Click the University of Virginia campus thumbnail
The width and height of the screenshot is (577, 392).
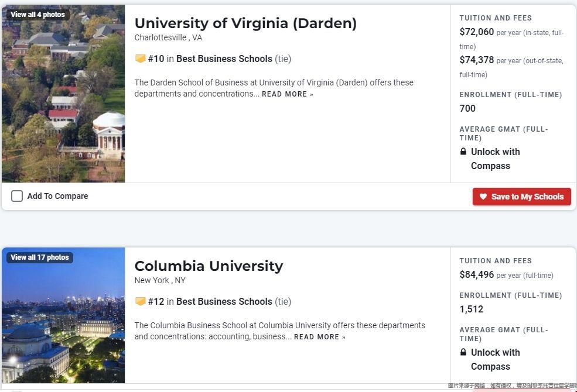tap(63, 94)
